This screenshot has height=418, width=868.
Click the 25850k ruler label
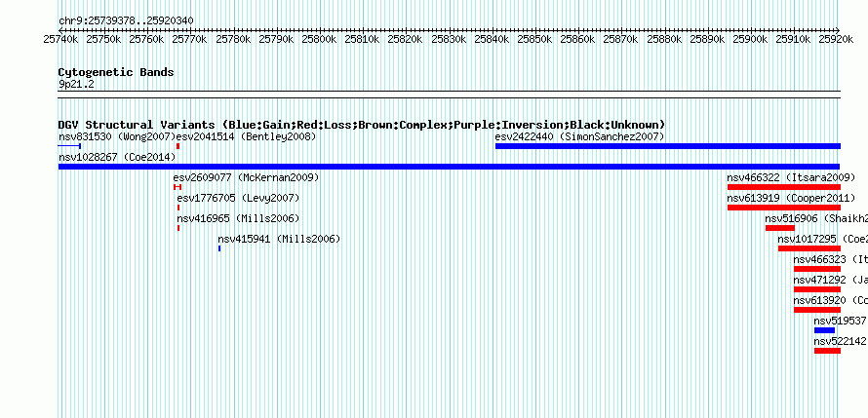click(x=534, y=40)
